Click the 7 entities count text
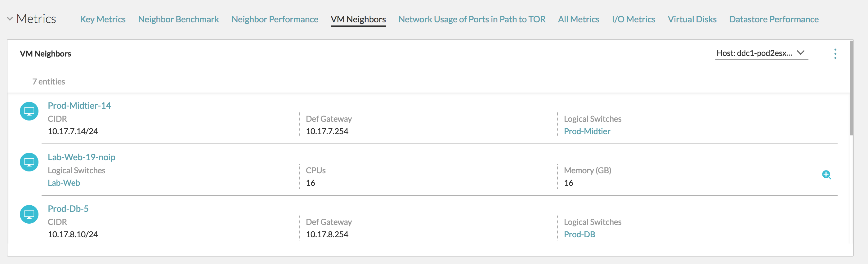 pyautogui.click(x=48, y=82)
